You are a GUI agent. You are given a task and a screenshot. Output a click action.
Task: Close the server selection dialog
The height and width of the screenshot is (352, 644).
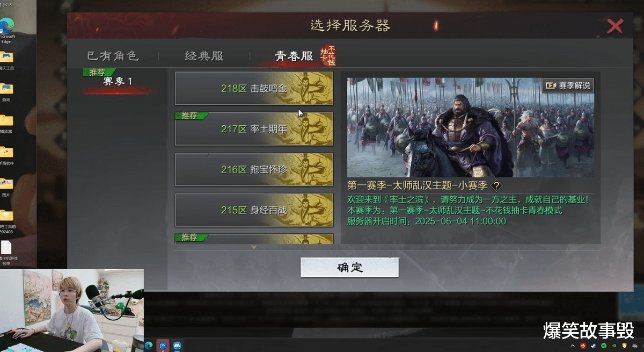(x=614, y=26)
